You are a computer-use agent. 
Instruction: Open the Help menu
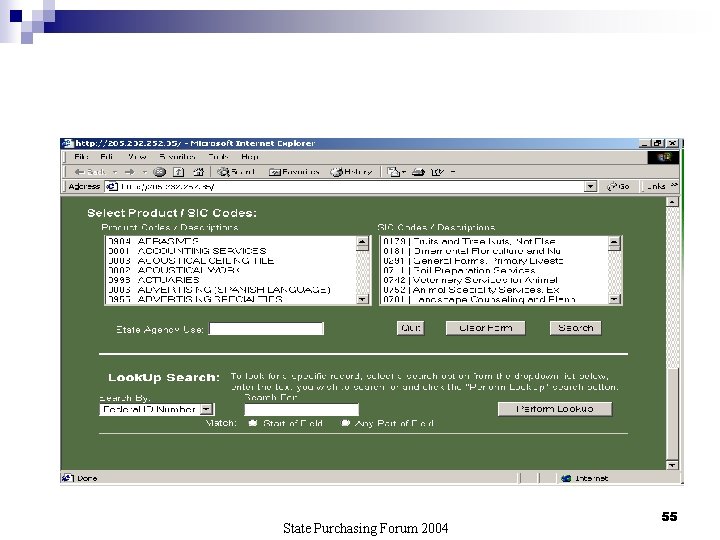click(x=250, y=157)
